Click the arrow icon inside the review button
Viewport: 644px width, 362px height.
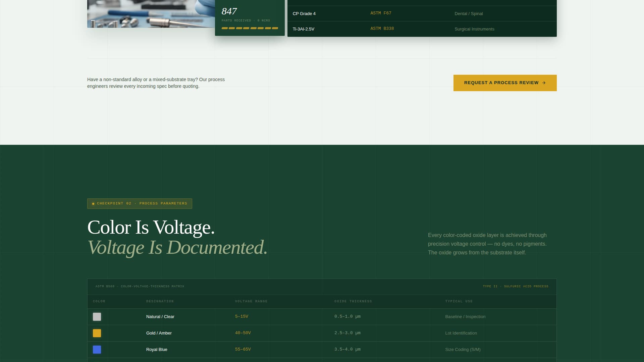(544, 83)
